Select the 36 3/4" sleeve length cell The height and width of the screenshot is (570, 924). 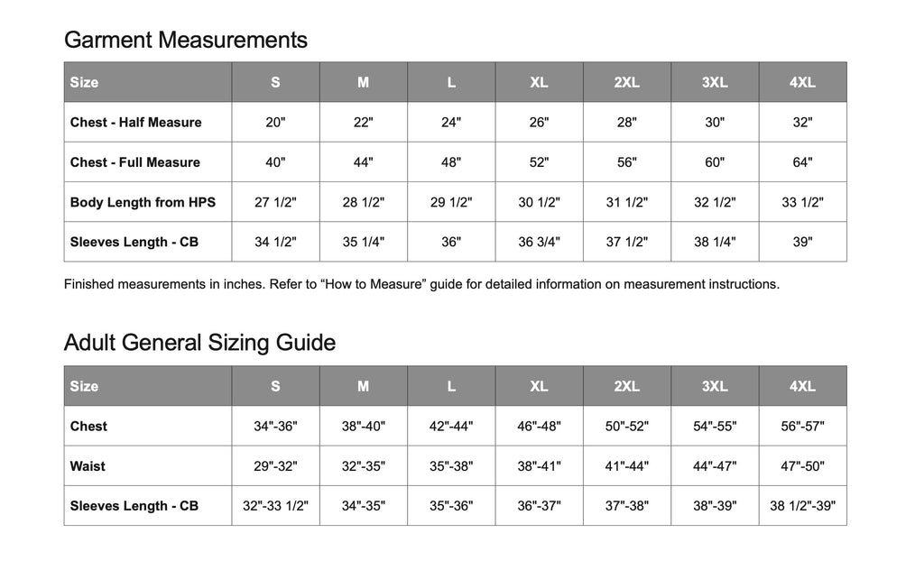[x=539, y=242]
